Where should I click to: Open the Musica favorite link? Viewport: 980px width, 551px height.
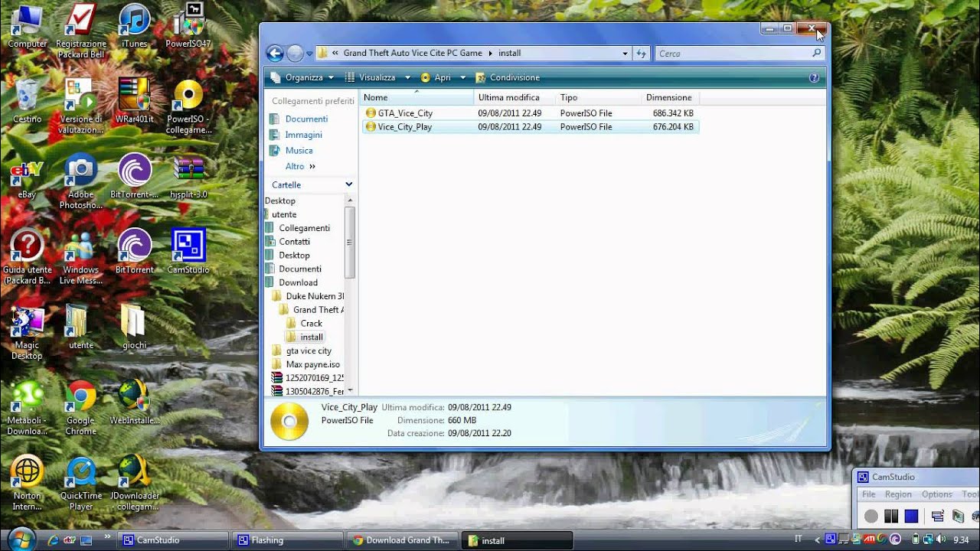pos(299,151)
